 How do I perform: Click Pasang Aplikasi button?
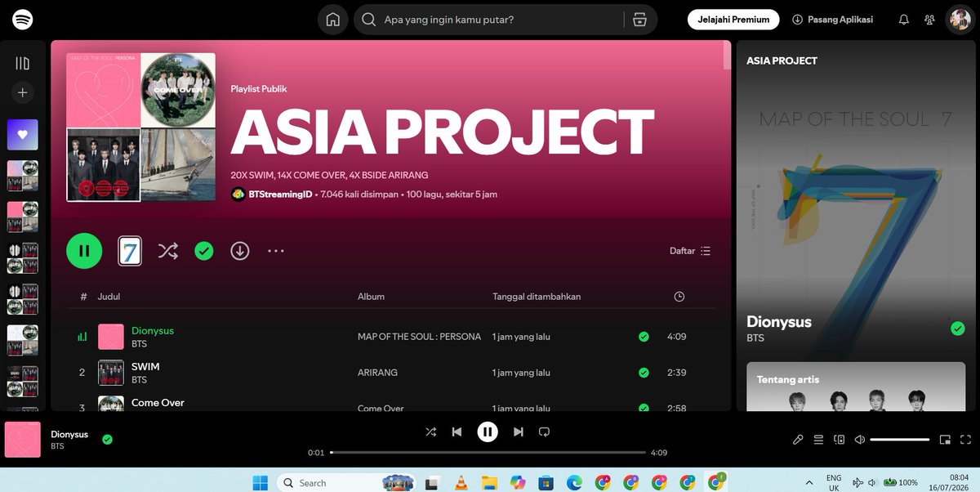832,20
